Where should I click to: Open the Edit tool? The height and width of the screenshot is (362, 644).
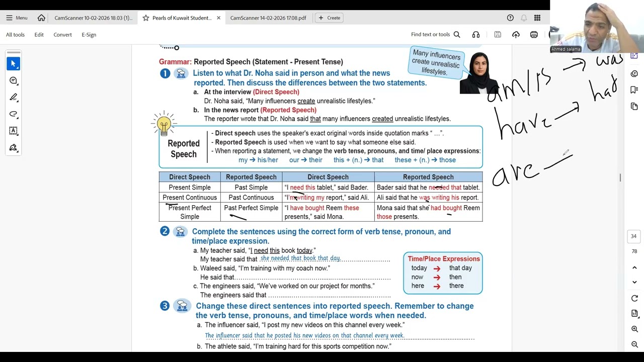[x=39, y=35]
